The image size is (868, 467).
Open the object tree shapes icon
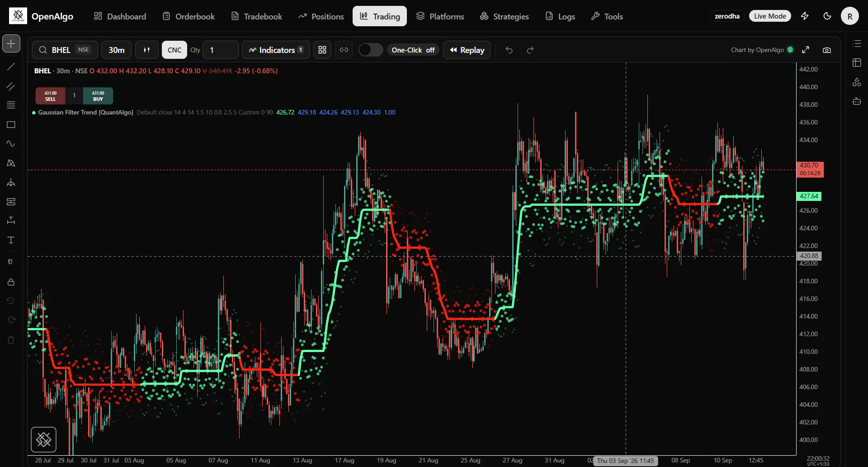tap(857, 82)
